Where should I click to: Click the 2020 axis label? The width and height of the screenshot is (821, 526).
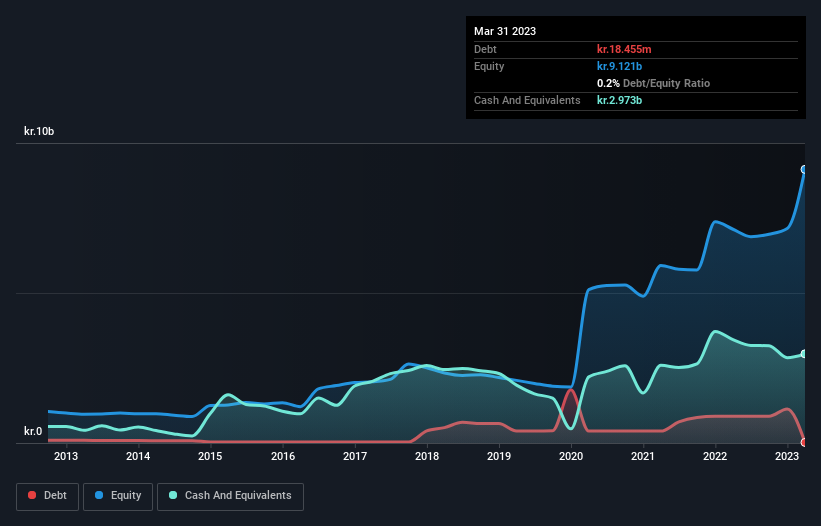click(571, 456)
